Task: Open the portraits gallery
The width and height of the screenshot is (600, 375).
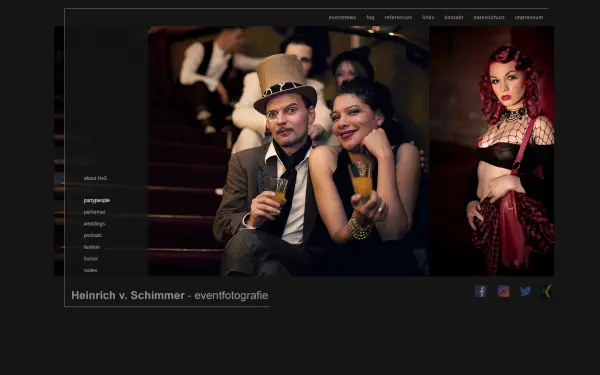Action: pos(93,235)
